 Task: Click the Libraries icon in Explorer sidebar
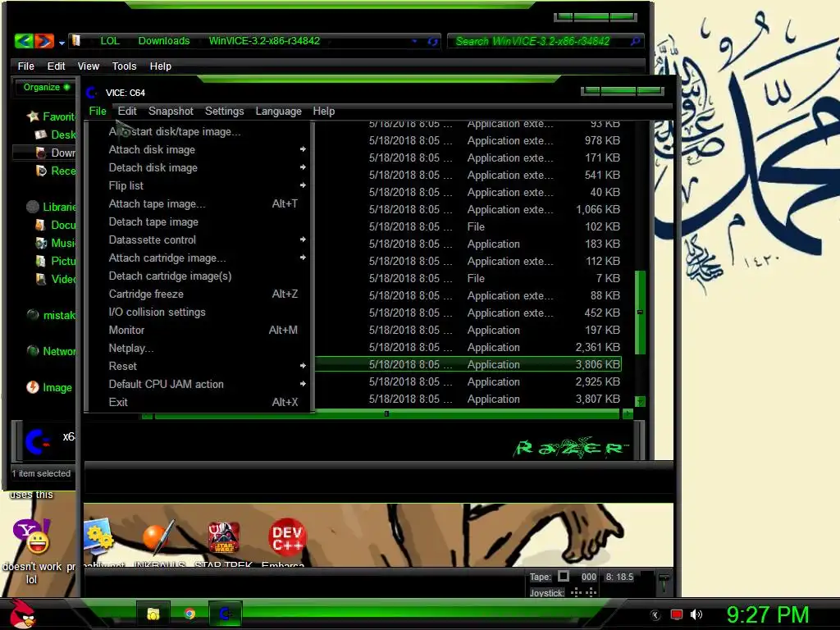point(33,207)
